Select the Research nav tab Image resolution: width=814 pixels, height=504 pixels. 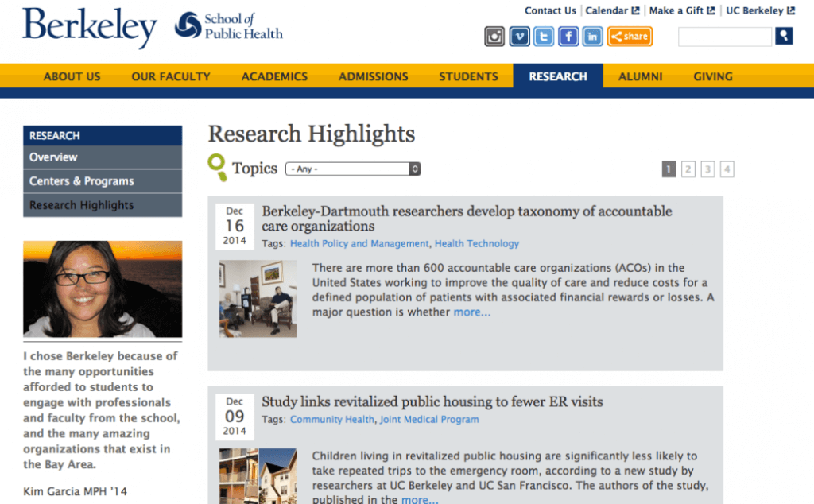(558, 76)
